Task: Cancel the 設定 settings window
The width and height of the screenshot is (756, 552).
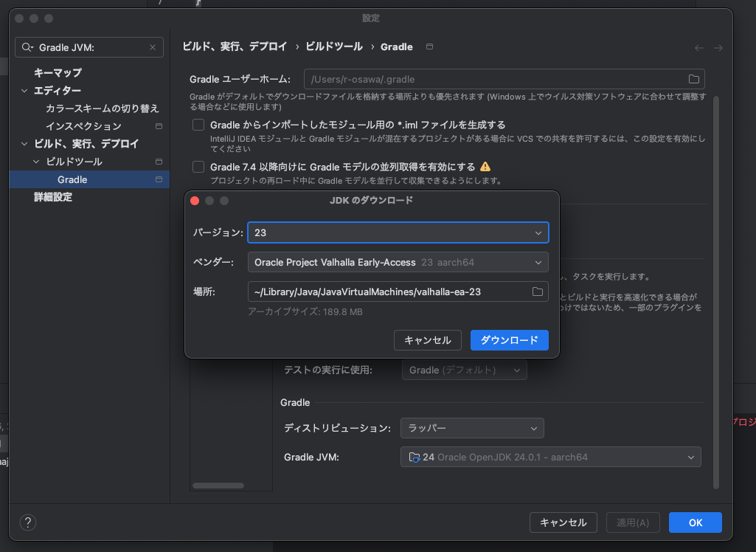Action: tap(563, 522)
